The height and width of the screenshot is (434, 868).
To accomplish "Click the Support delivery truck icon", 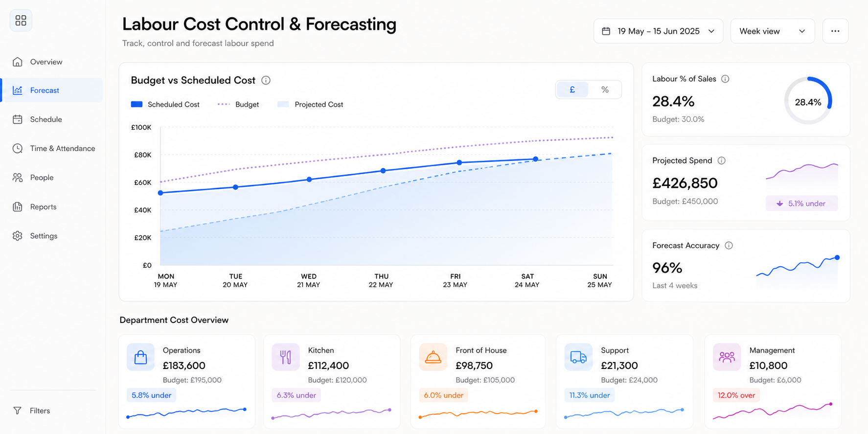I will (x=578, y=357).
